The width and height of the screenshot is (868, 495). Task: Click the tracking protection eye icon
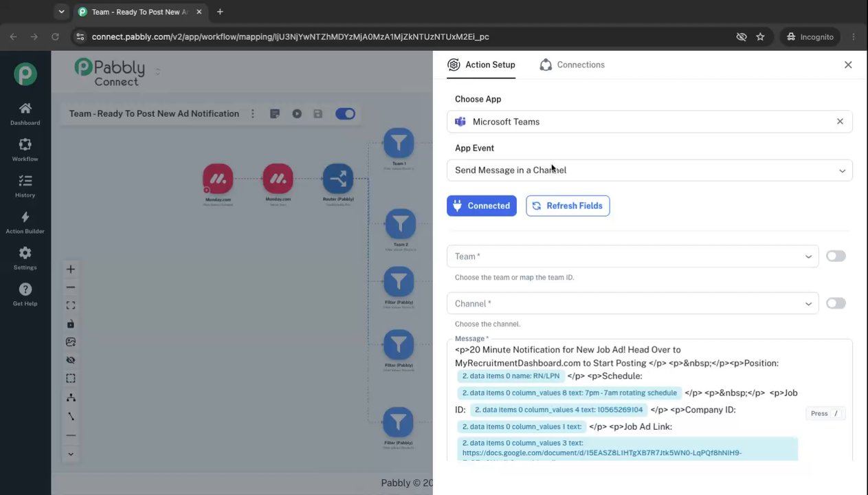pyautogui.click(x=742, y=36)
